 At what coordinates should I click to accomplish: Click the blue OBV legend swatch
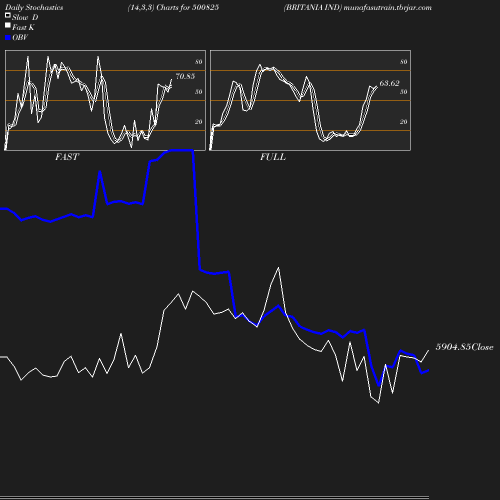point(8,38)
